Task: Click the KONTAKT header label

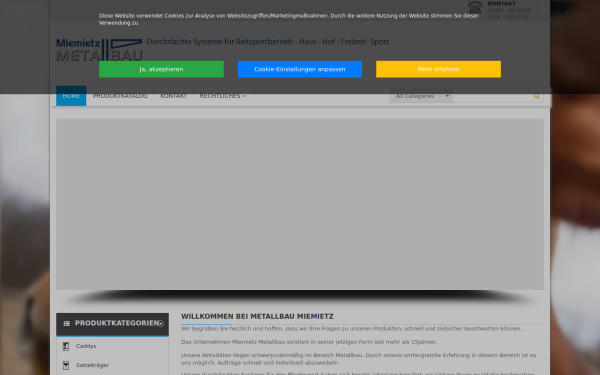Action: [x=502, y=3]
